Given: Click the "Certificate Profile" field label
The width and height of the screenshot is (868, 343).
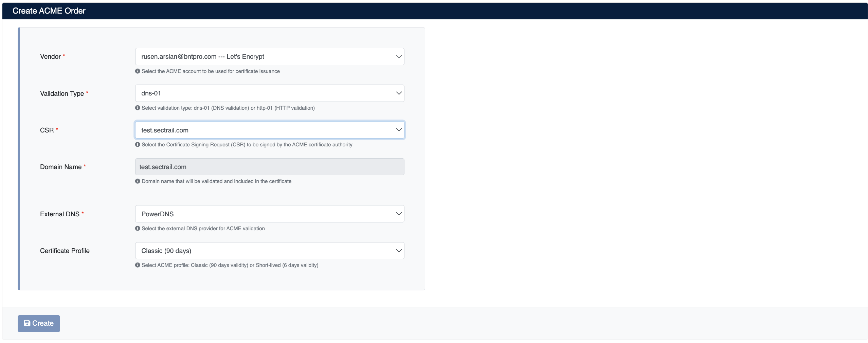Looking at the screenshot, I should click(x=65, y=251).
